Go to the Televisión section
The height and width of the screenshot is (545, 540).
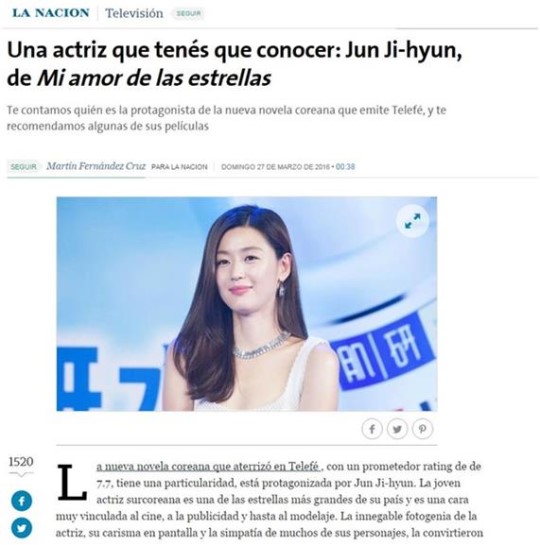point(134,13)
